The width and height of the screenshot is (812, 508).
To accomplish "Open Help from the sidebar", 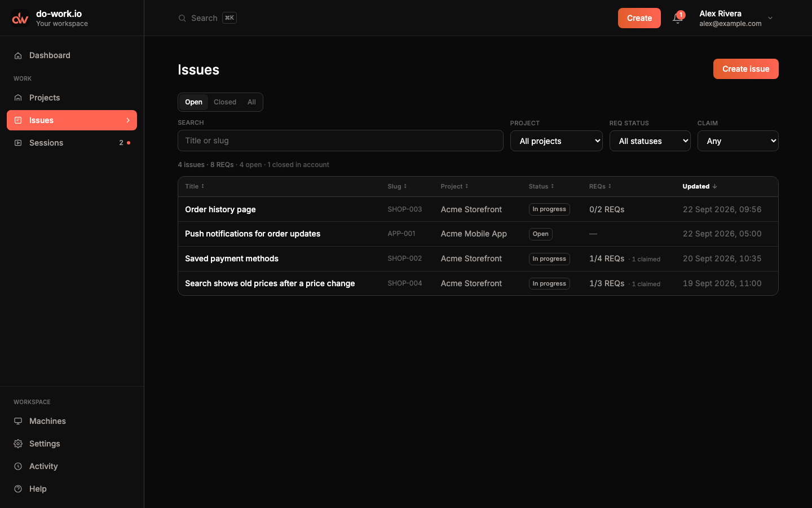I will click(72, 489).
